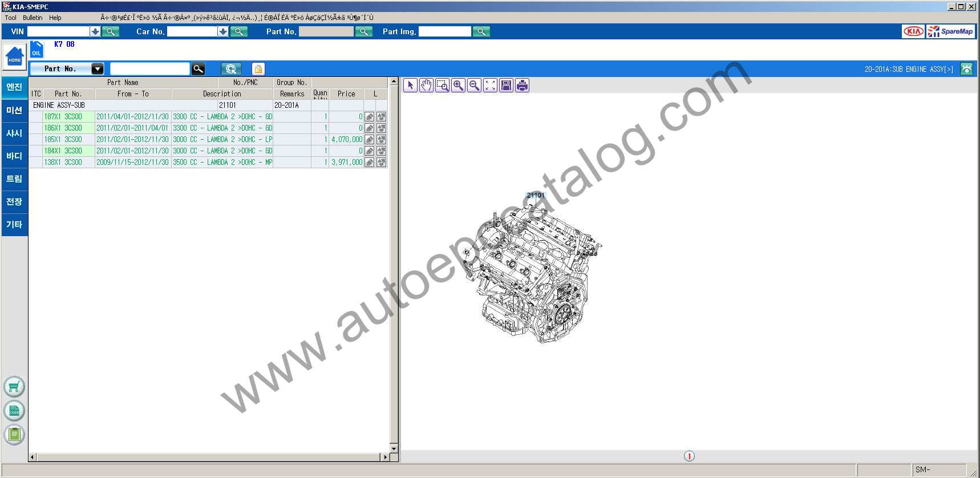Screen dimensions: 980x478
Task: Click the 20-201A:SUB ENGINE ASSY[>] link
Action: click(x=909, y=69)
